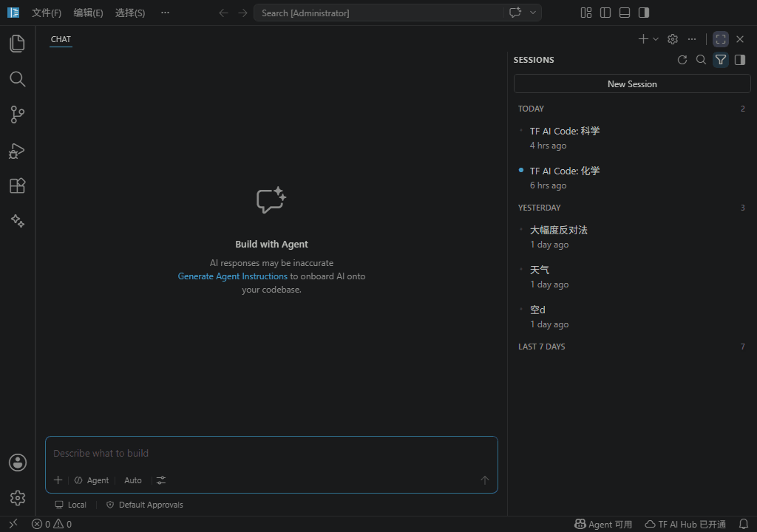
Task: Click the chat sparkle icon in search bar
Action: 515,13
